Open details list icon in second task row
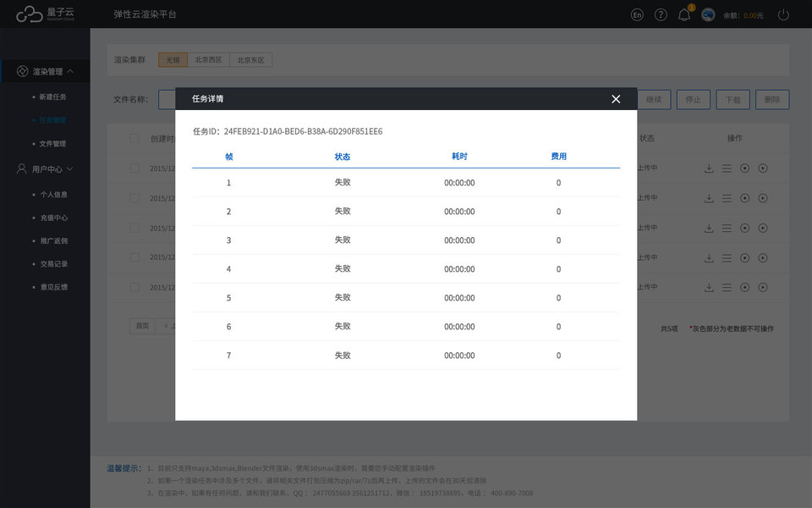The width and height of the screenshot is (812, 508). 727,198
